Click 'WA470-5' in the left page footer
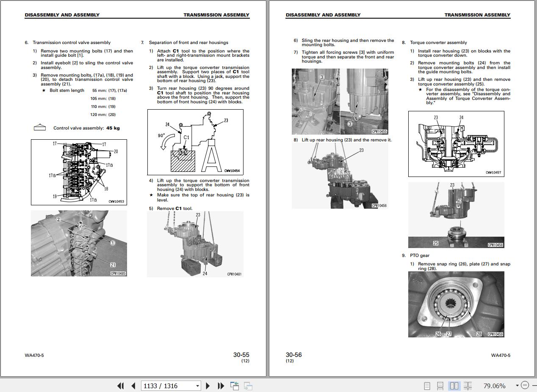This screenshot has width=537, height=392. pos(34,355)
